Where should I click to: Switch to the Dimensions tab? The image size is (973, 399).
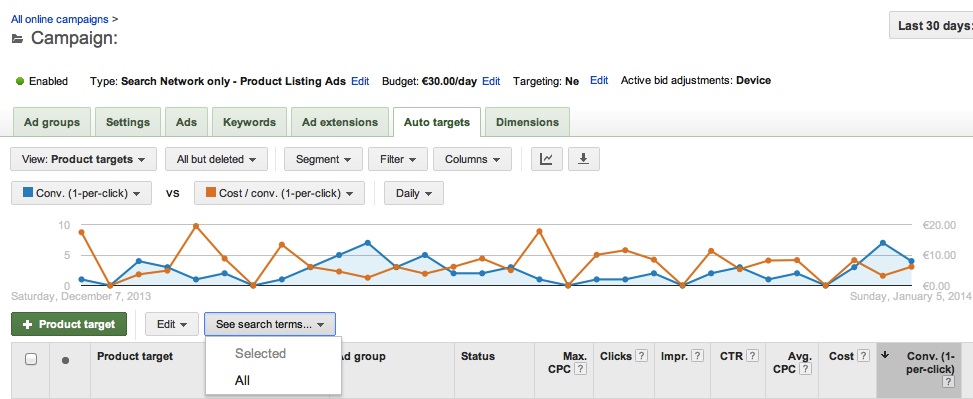point(527,122)
